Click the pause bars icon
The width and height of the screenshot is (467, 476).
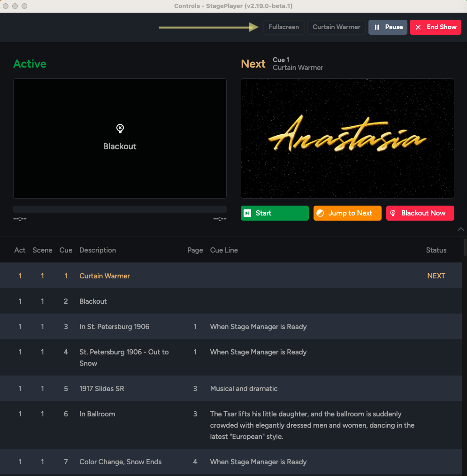(376, 27)
